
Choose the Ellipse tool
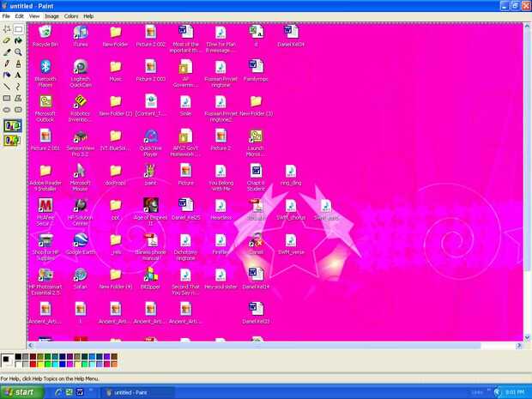point(7,110)
